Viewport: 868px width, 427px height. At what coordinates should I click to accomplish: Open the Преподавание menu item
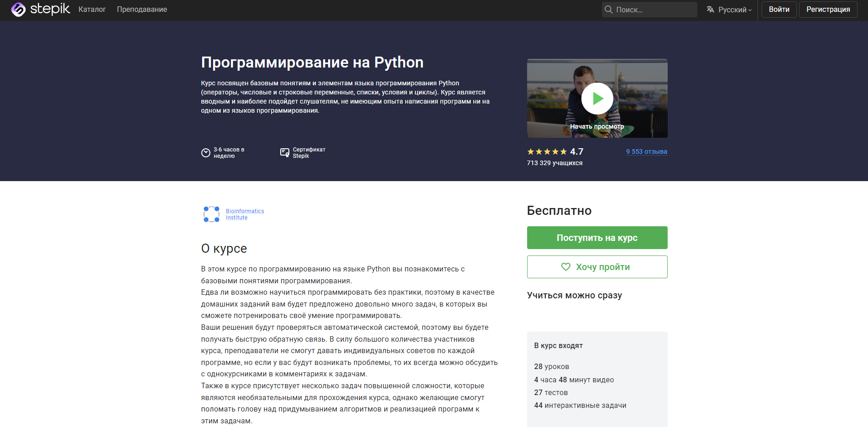pos(142,9)
